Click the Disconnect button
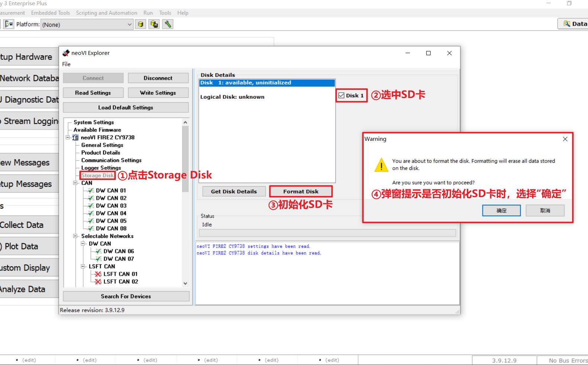The width and height of the screenshot is (588, 365). click(x=158, y=78)
